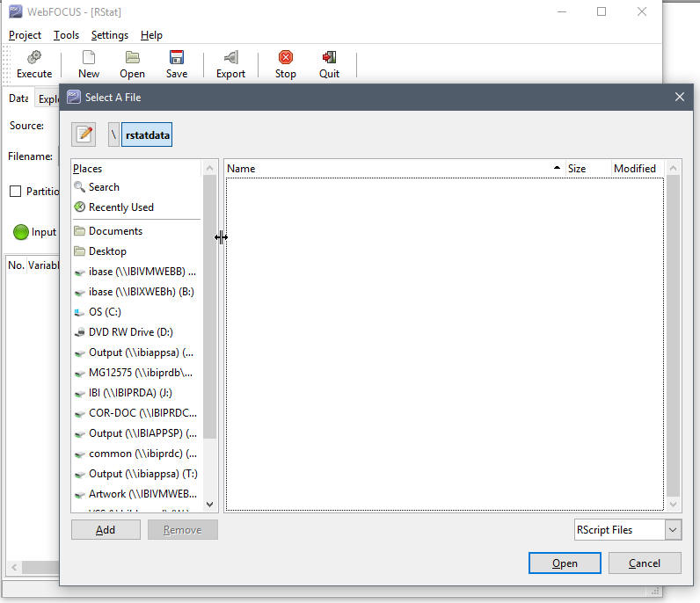Click the Places panel vertical scrollbar
Image resolution: width=700 pixels, height=603 pixels.
pos(210,307)
